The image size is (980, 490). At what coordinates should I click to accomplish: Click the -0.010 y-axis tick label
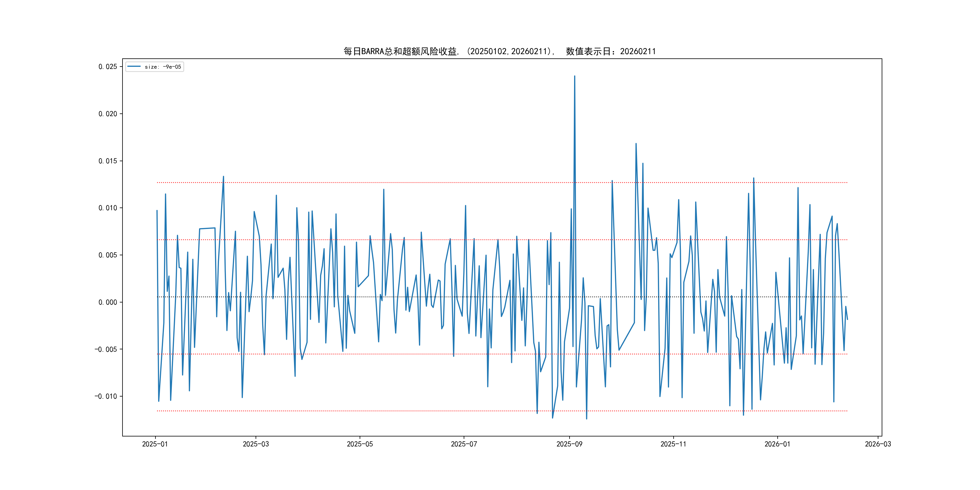[106, 396]
